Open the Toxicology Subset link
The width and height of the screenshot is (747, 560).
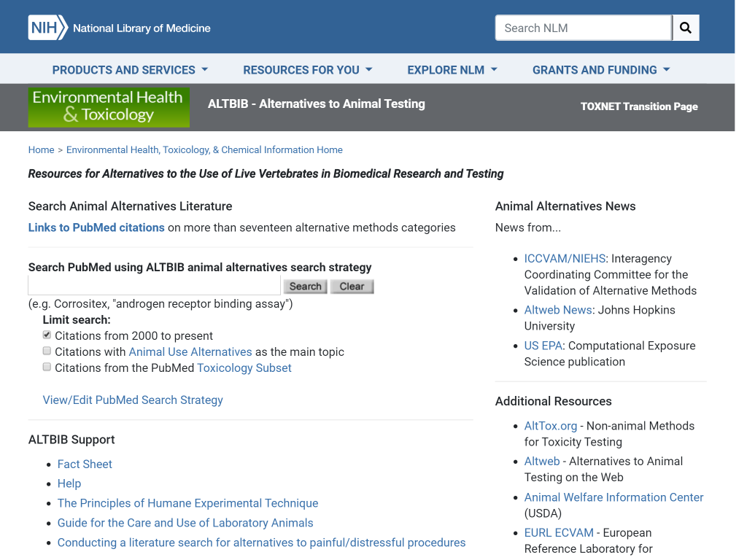[244, 368]
